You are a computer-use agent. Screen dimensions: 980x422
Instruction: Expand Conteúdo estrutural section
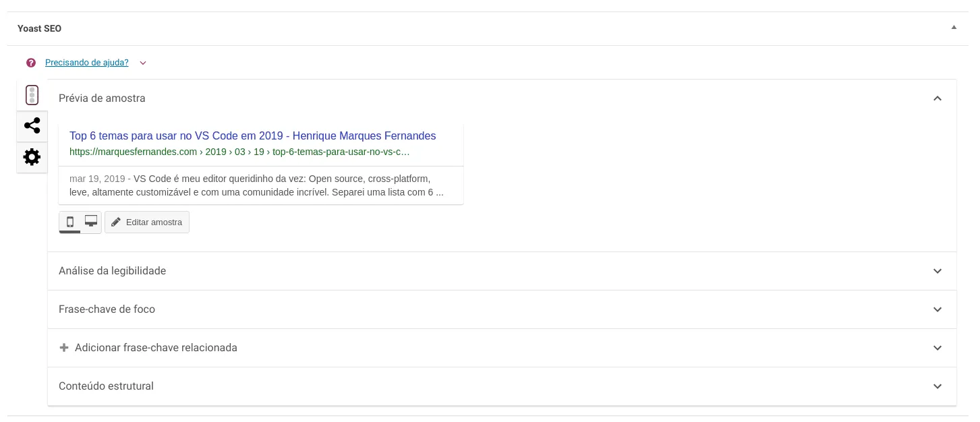click(502, 386)
